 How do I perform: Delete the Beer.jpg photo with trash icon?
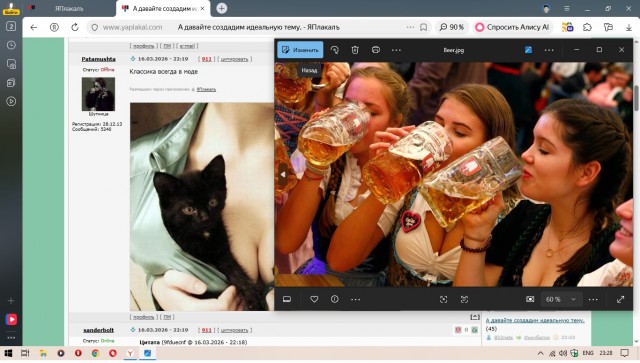pos(355,50)
